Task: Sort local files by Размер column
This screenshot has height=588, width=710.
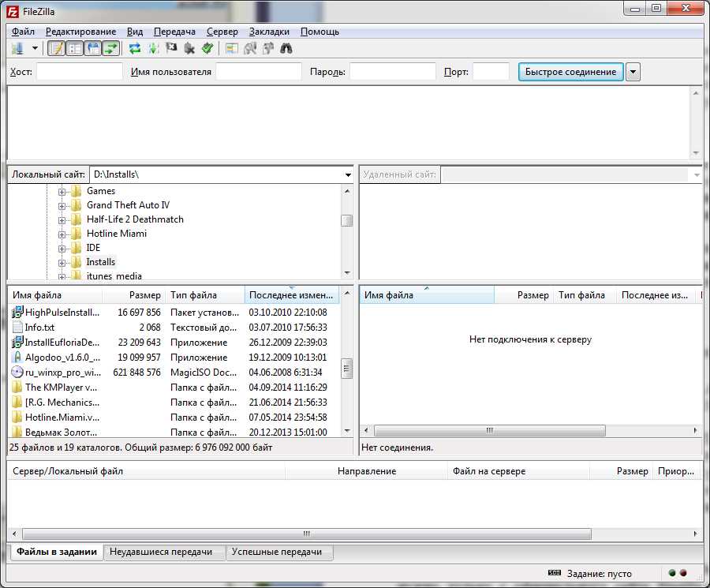Action: (x=134, y=295)
